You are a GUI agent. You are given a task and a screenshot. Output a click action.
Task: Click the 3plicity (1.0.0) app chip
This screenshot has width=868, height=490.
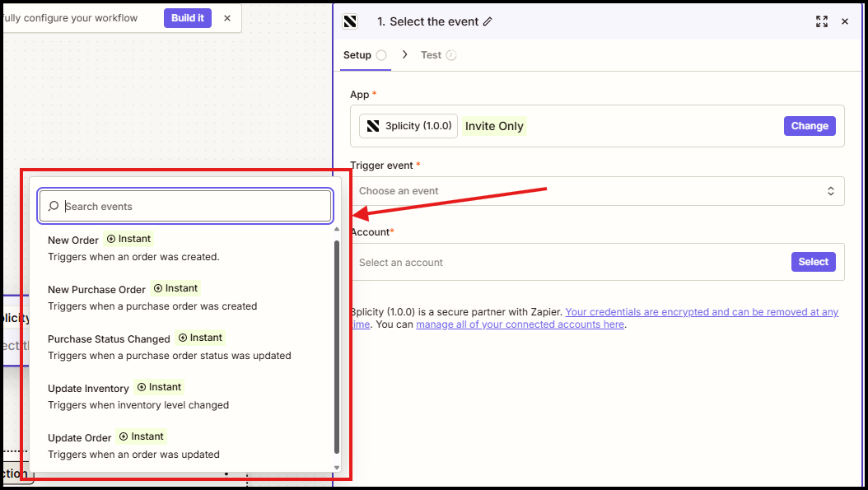tap(408, 126)
